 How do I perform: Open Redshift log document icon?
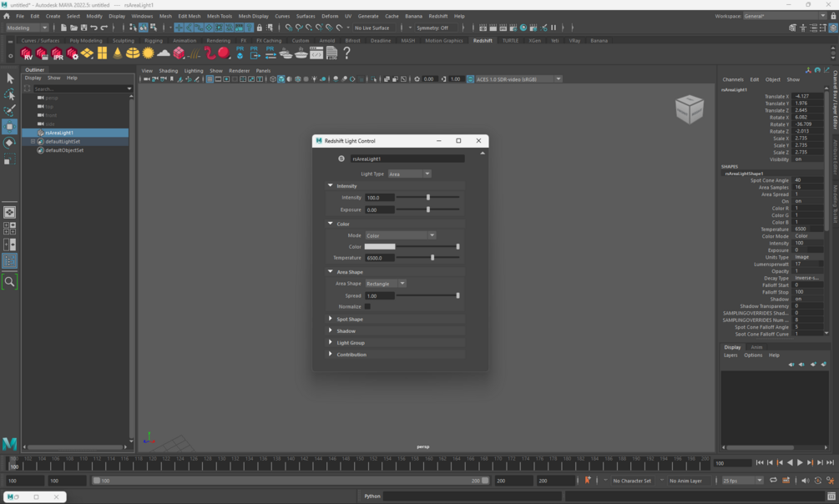pyautogui.click(x=331, y=53)
